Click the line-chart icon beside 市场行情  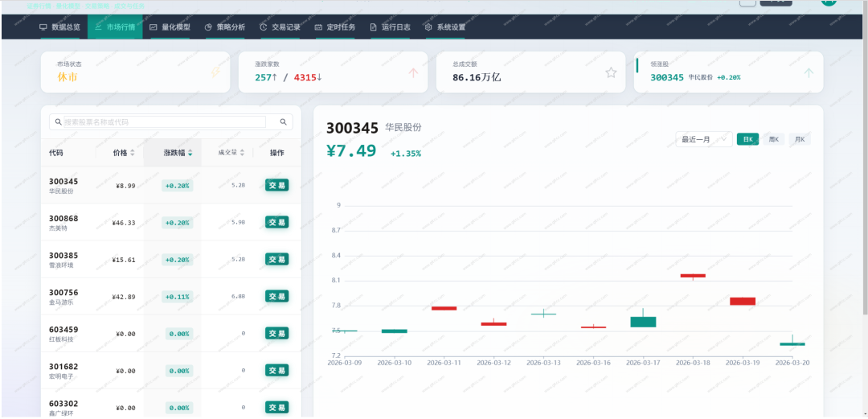point(98,27)
